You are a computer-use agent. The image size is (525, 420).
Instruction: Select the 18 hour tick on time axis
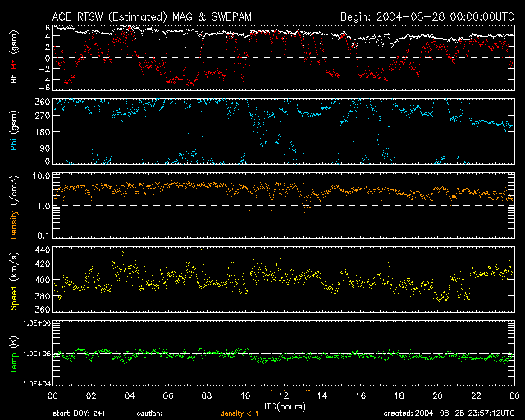coord(399,395)
